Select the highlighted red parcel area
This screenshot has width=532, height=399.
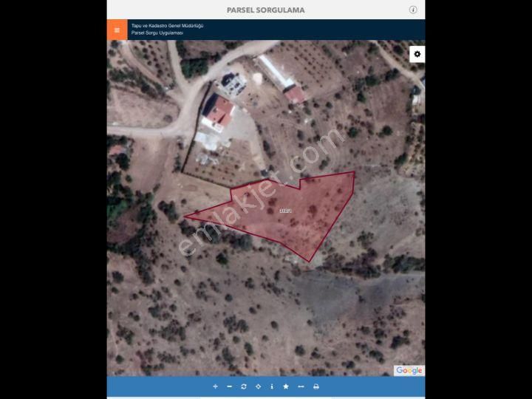[x=310, y=222]
